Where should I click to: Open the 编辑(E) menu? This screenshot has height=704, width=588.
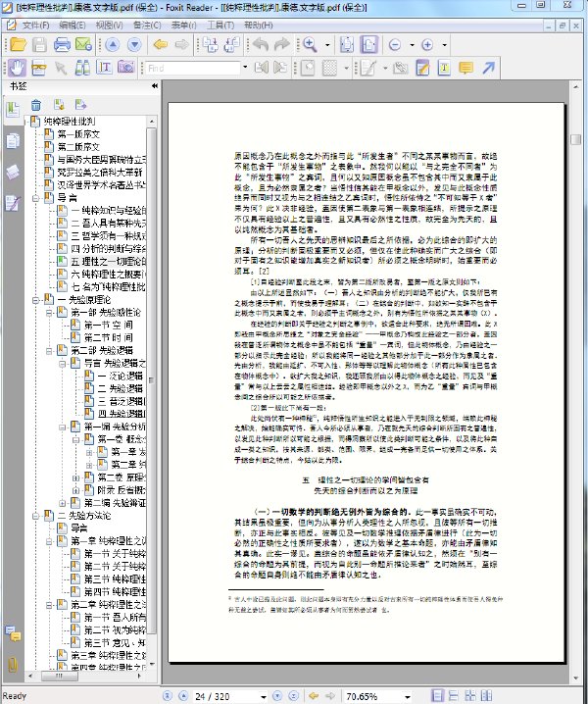pos(73,25)
